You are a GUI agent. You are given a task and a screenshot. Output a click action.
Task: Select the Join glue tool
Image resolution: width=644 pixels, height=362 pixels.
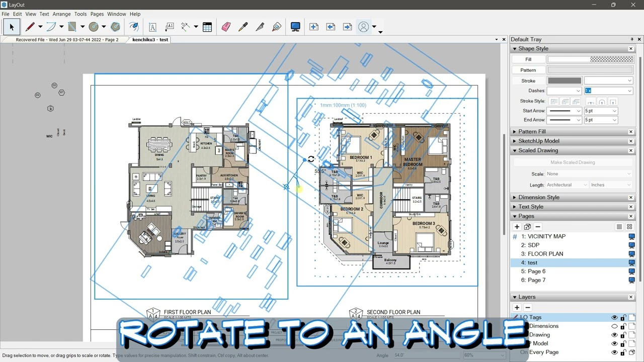click(x=277, y=27)
